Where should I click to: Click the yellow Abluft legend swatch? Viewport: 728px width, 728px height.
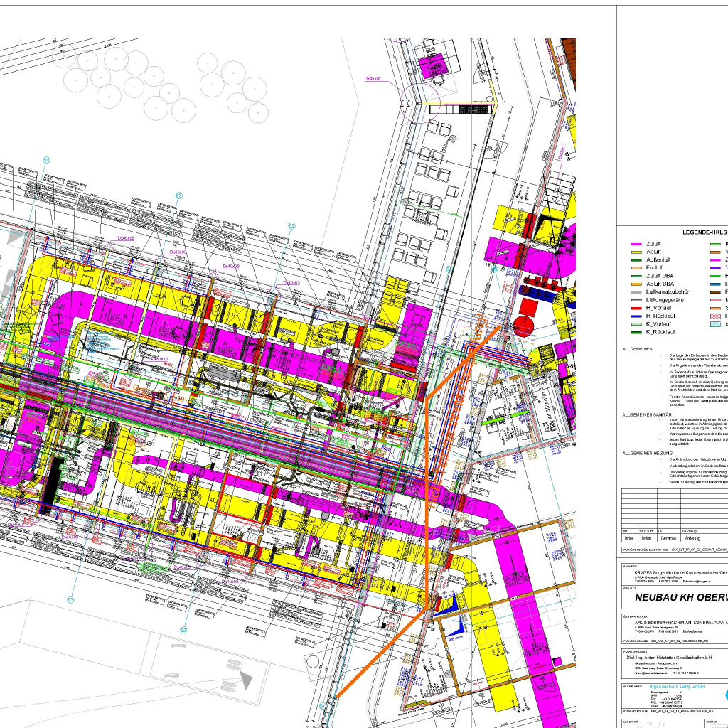(636, 252)
